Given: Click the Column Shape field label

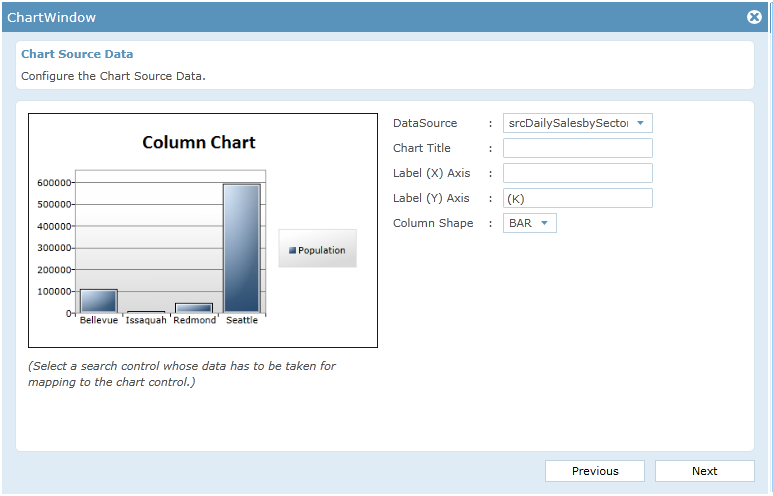Looking at the screenshot, I should (433, 223).
